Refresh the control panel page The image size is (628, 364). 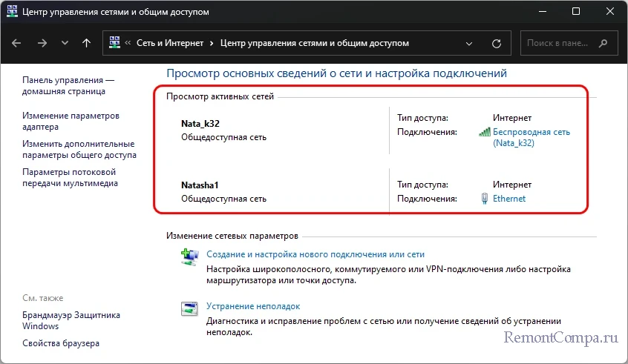pos(496,44)
